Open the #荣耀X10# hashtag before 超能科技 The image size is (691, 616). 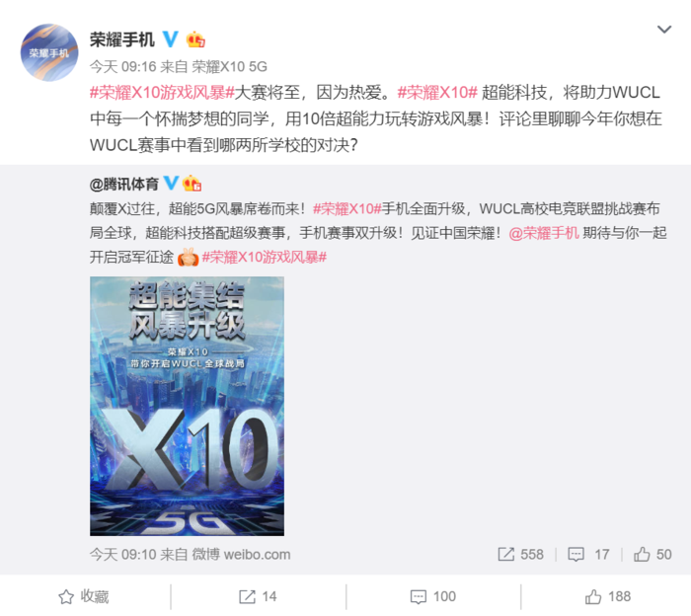(437, 93)
